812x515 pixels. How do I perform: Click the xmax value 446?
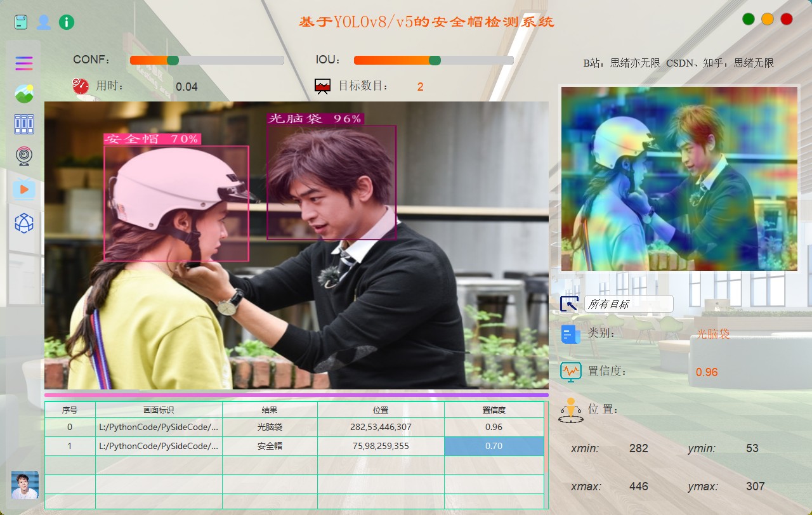639,486
